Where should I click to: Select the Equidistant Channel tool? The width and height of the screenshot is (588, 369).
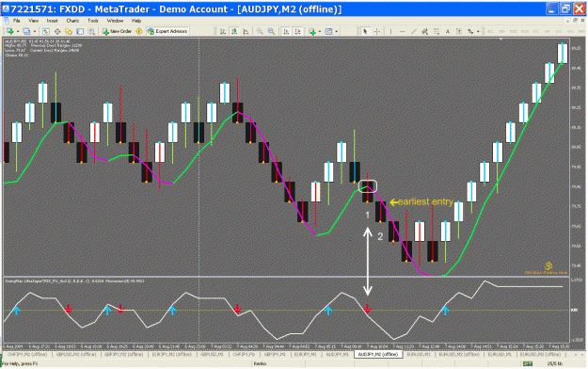(425, 31)
